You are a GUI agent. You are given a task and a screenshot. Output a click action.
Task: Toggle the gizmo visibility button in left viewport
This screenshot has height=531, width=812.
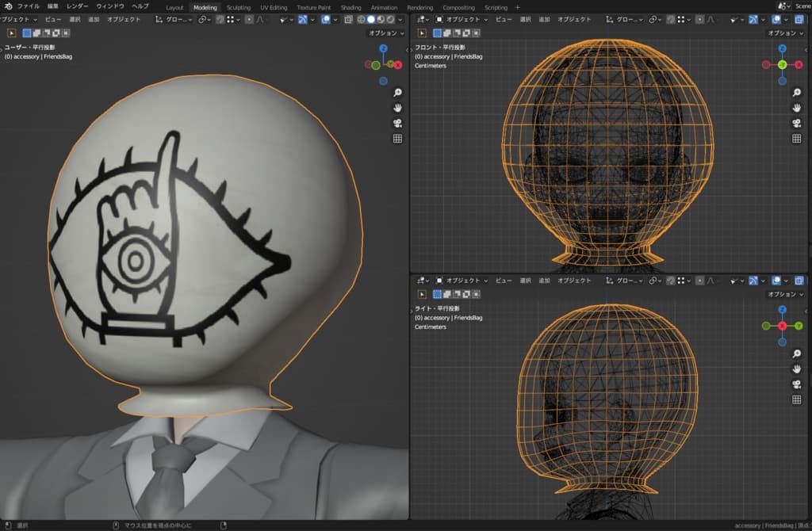[302, 19]
